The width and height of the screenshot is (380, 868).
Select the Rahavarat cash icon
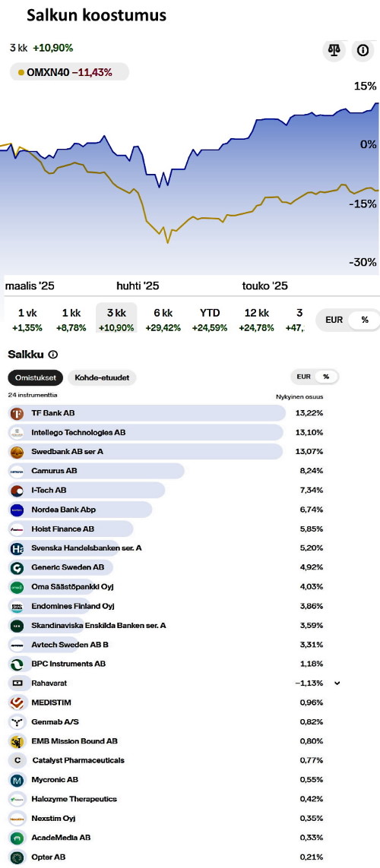pyautogui.click(x=17, y=683)
